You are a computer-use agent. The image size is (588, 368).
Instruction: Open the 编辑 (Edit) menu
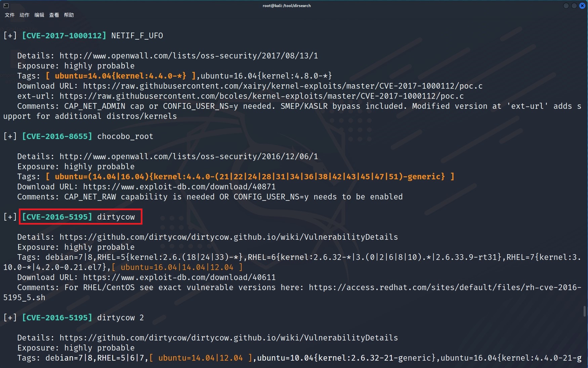click(x=39, y=15)
